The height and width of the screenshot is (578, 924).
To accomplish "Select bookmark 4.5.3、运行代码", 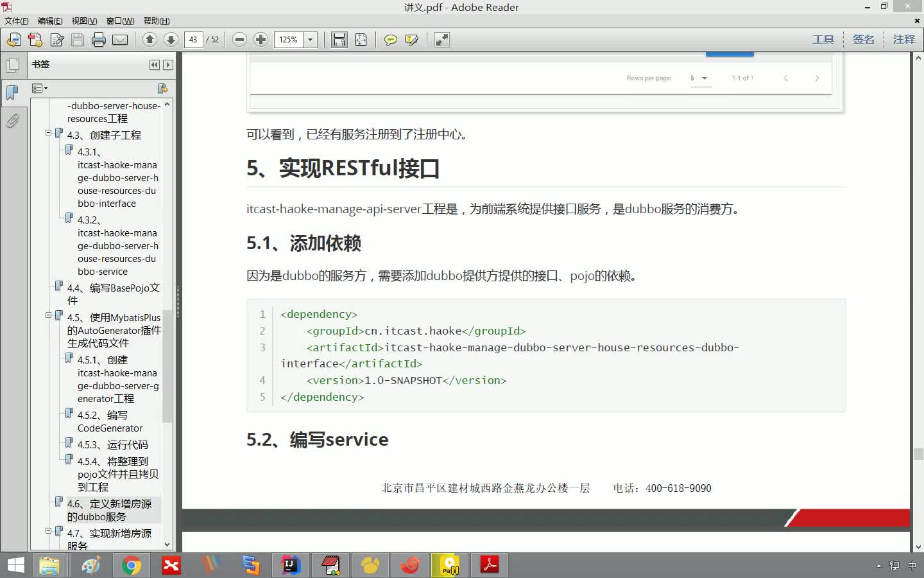I will tap(113, 444).
